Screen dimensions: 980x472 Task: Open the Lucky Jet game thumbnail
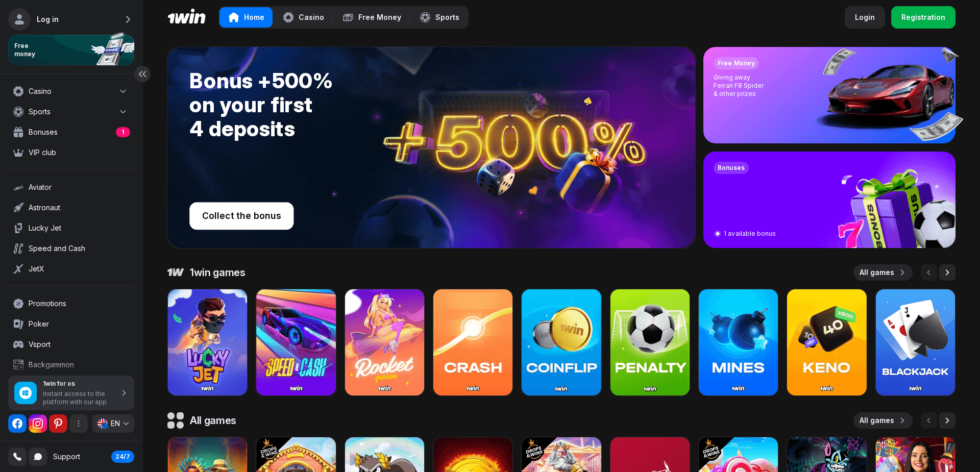coord(207,342)
